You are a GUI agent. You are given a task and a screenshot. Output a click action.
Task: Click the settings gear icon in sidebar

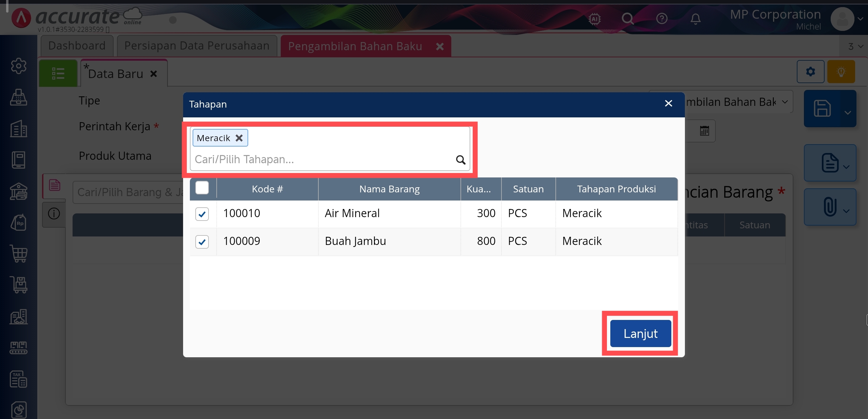pos(19,66)
